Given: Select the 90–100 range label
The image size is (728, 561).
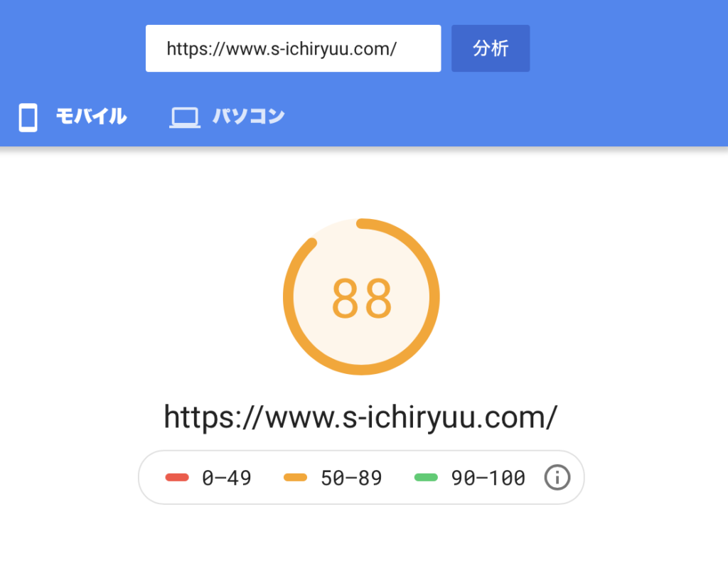Looking at the screenshot, I should pos(488,478).
